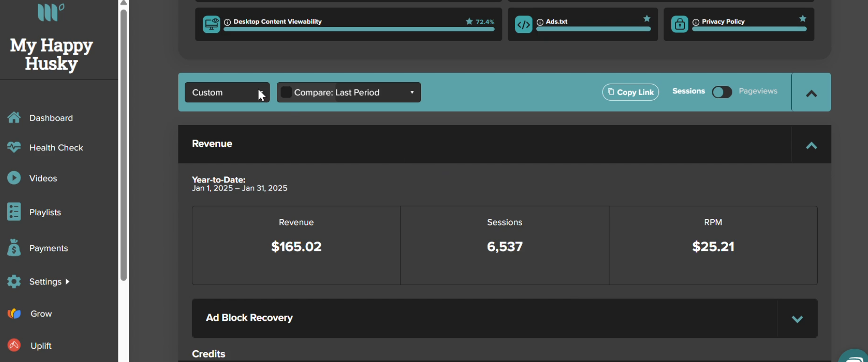The height and width of the screenshot is (362, 868).
Task: Click the sidebar scroll up arrow
Action: tap(124, 3)
